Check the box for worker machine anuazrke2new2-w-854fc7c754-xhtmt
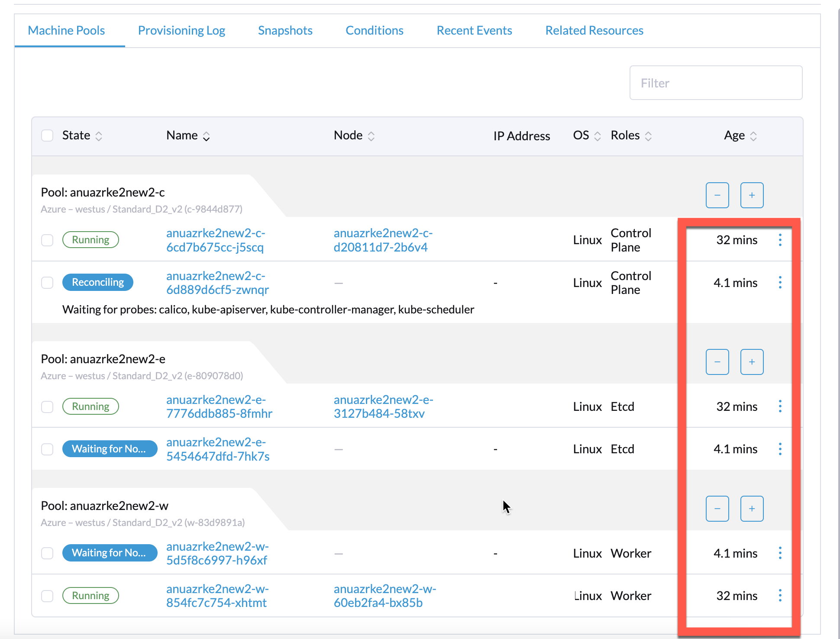Viewport: 840px width, 639px height. [x=47, y=595]
